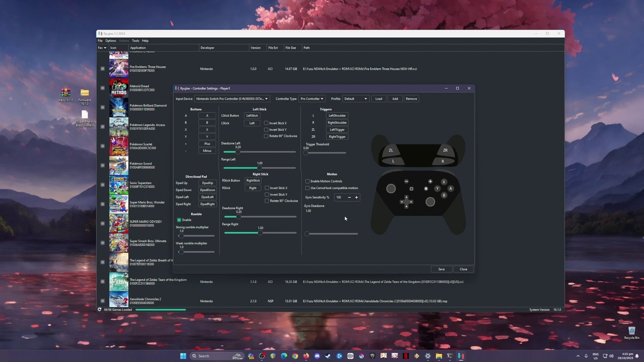
Task: Select the Pokémon Scarlet game icon
Action: click(119, 146)
